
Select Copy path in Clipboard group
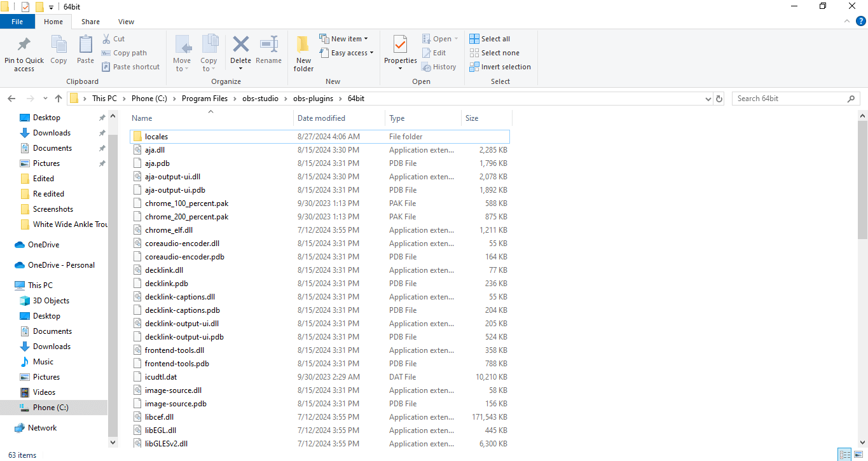pos(124,53)
